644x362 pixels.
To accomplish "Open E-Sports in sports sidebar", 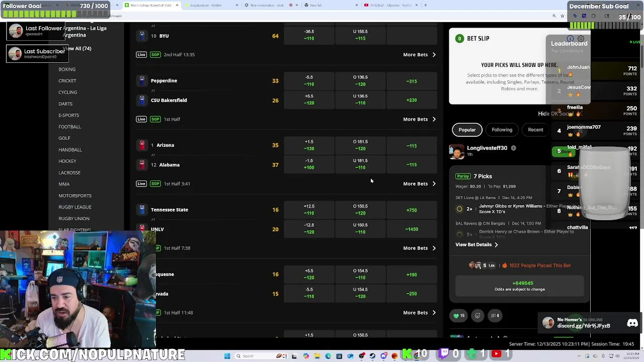I will click(68, 115).
